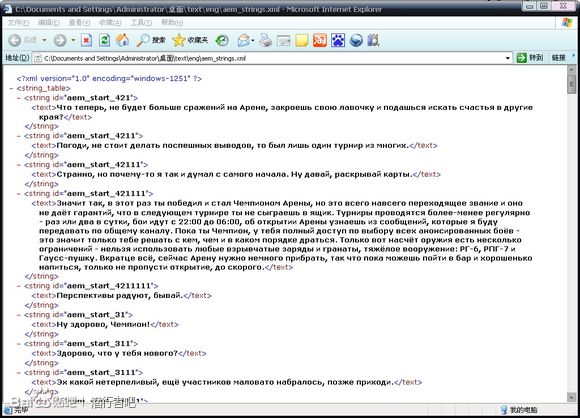The image size is (580, 418).
Task: Click the blue globe sphere toolbar icon
Action: click(x=356, y=40)
